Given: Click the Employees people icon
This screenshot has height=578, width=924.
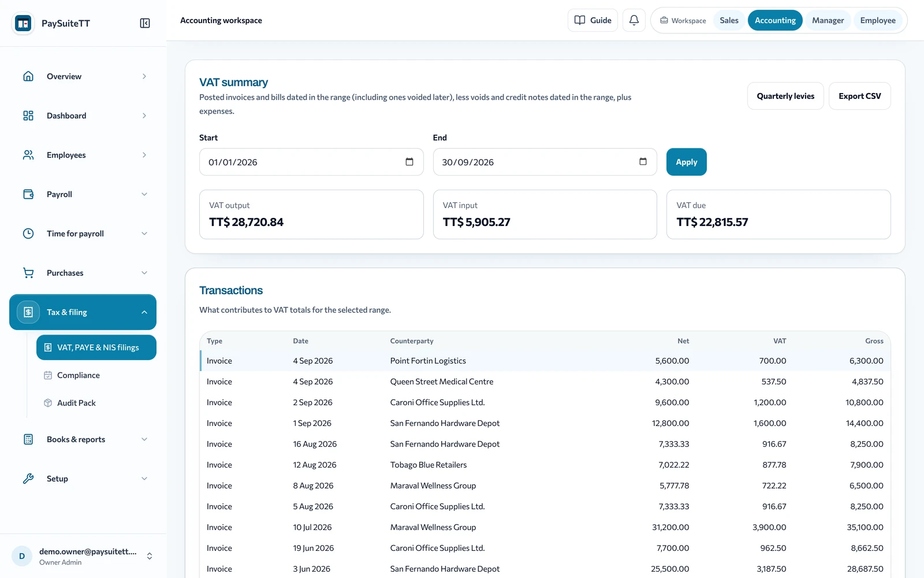Looking at the screenshot, I should [28, 155].
